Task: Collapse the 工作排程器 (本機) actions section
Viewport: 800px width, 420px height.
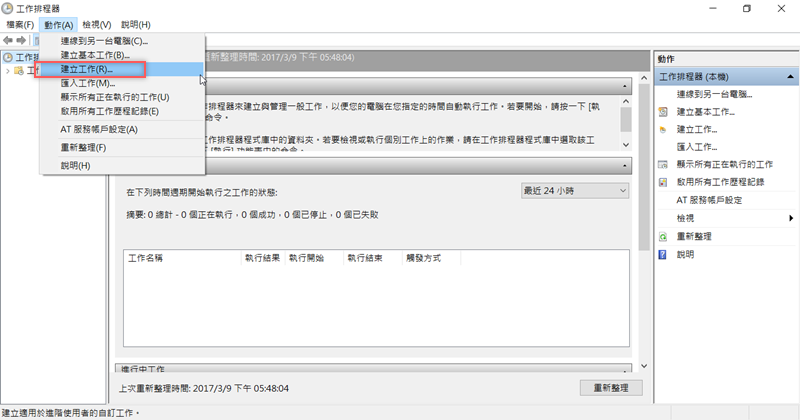Action: tap(790, 77)
